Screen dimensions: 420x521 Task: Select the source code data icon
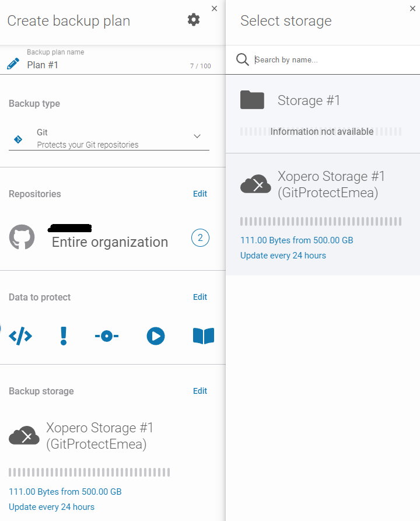pyautogui.click(x=20, y=336)
